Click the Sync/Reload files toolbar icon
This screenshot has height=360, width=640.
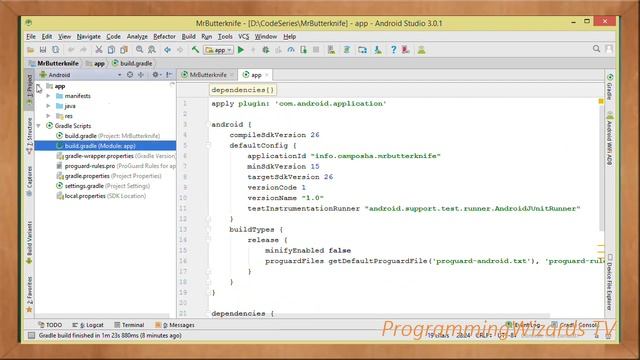(x=56, y=50)
